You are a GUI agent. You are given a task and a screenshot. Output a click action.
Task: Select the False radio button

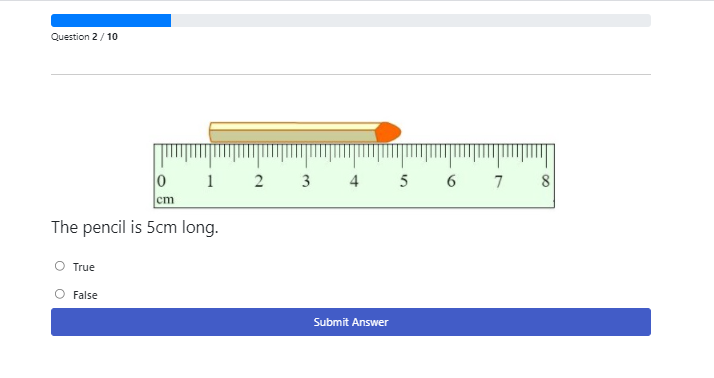point(60,294)
